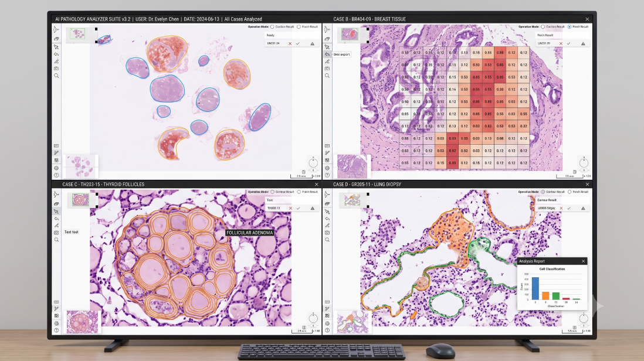
Task: Select Patch Result radio in Case D panel
Action: click(x=570, y=192)
